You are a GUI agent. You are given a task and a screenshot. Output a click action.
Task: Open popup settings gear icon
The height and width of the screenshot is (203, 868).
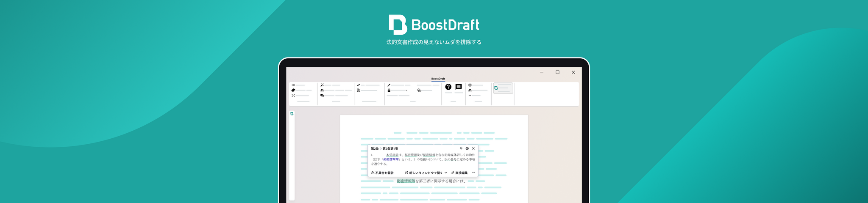coord(467,148)
